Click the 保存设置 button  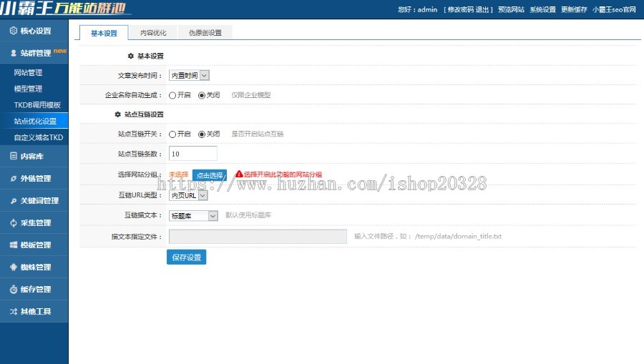tap(187, 257)
